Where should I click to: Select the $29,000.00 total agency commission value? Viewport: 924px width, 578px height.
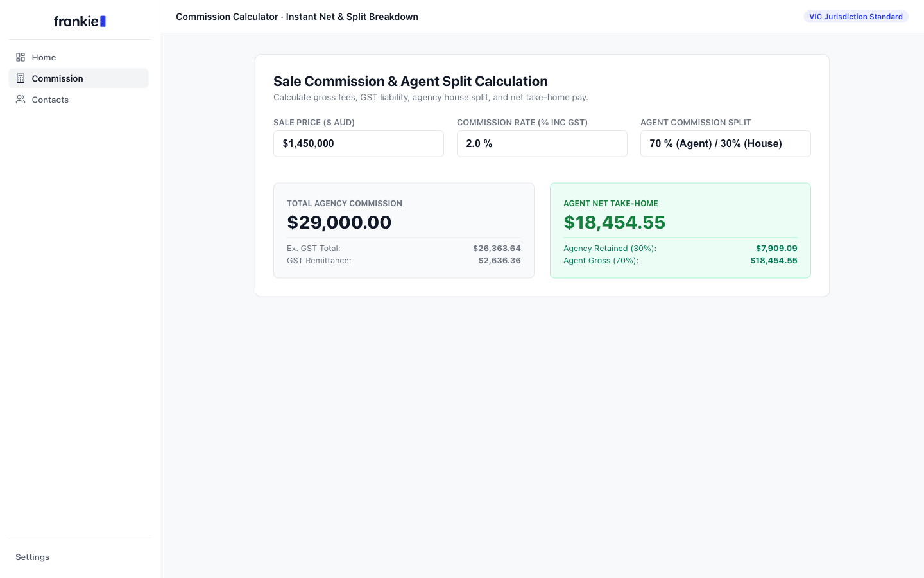pyautogui.click(x=339, y=222)
